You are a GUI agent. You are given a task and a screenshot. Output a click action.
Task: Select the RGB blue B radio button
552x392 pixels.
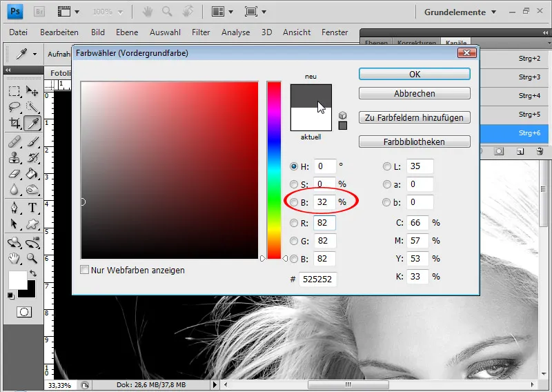point(294,259)
